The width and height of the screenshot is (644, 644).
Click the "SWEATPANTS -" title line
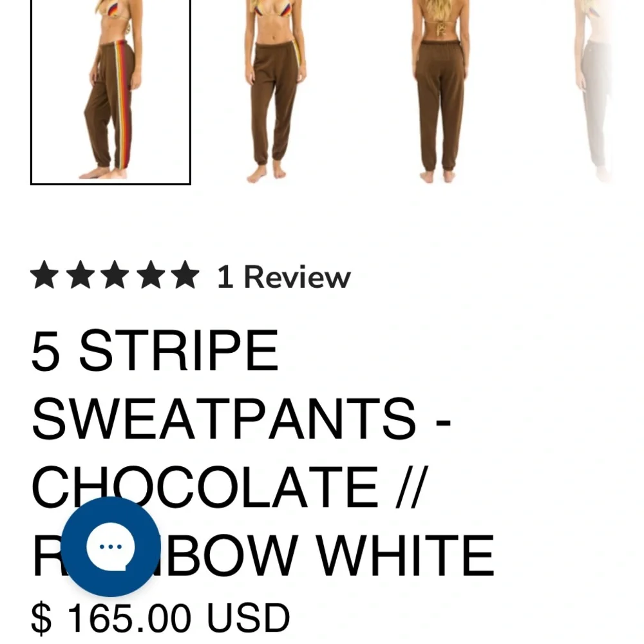point(241,419)
